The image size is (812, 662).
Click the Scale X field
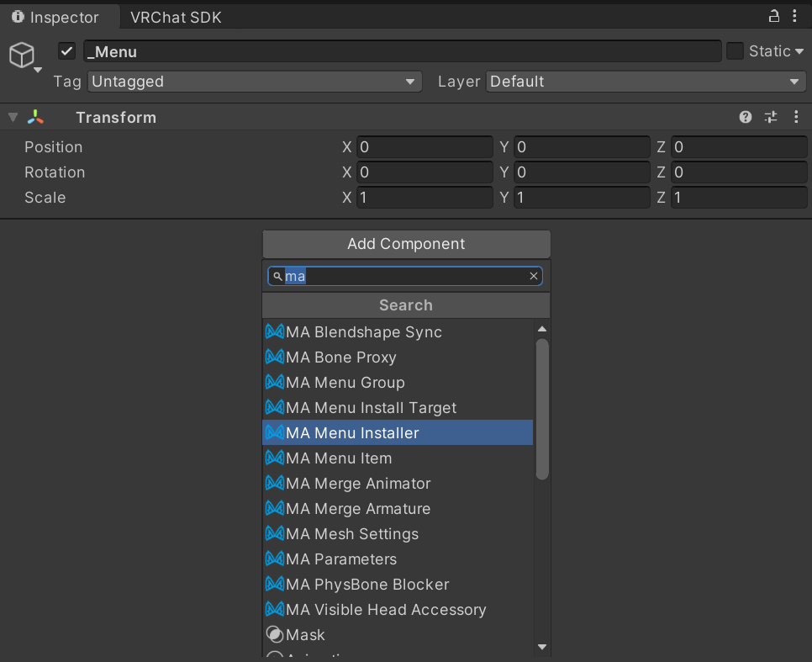(424, 198)
